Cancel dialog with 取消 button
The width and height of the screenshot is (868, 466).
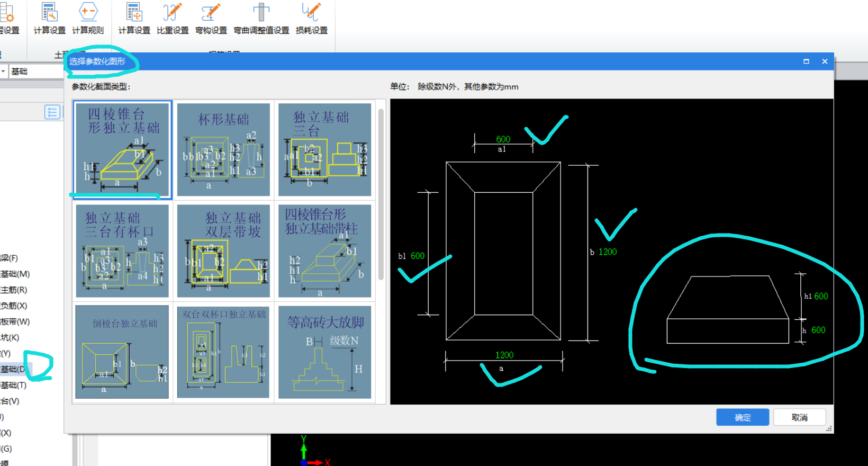pos(799,417)
